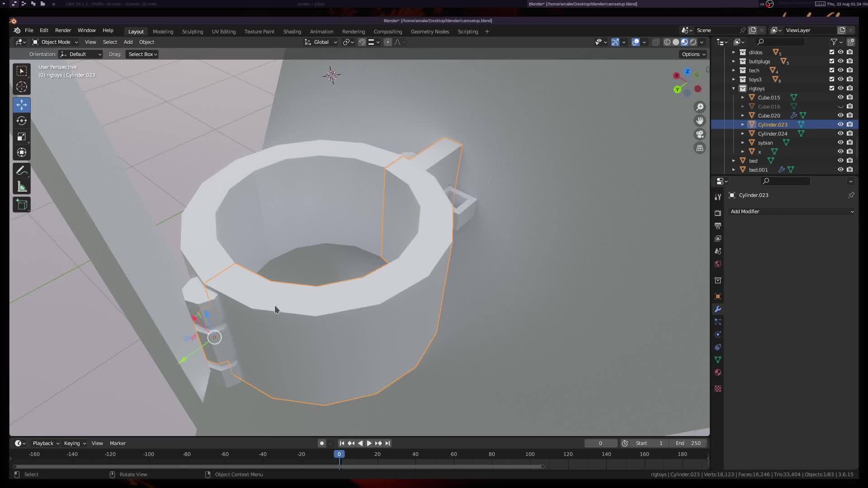Viewport: 868px width, 488px height.
Task: Switch to the Sculpting workspace tab
Action: click(192, 32)
